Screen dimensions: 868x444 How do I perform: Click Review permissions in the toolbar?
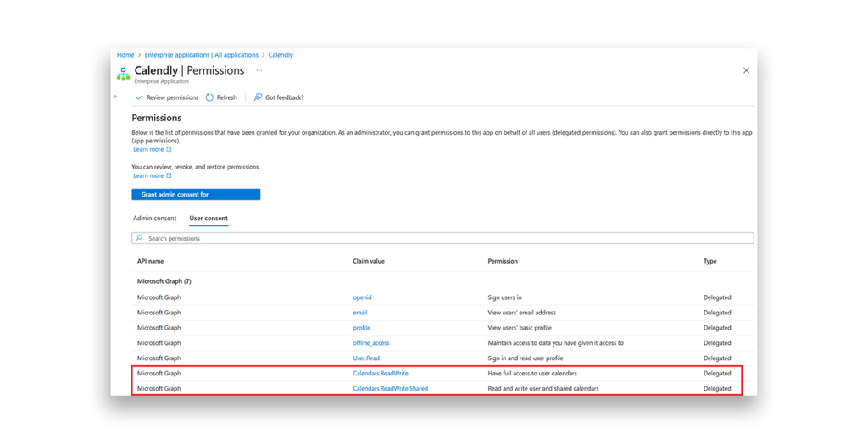pos(167,97)
